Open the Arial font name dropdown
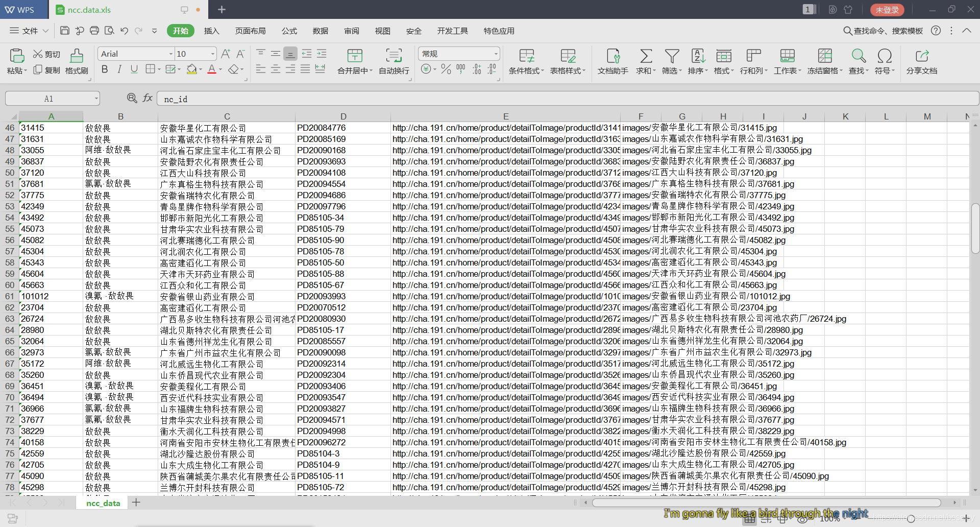This screenshot has height=527, width=980. pyautogui.click(x=170, y=54)
